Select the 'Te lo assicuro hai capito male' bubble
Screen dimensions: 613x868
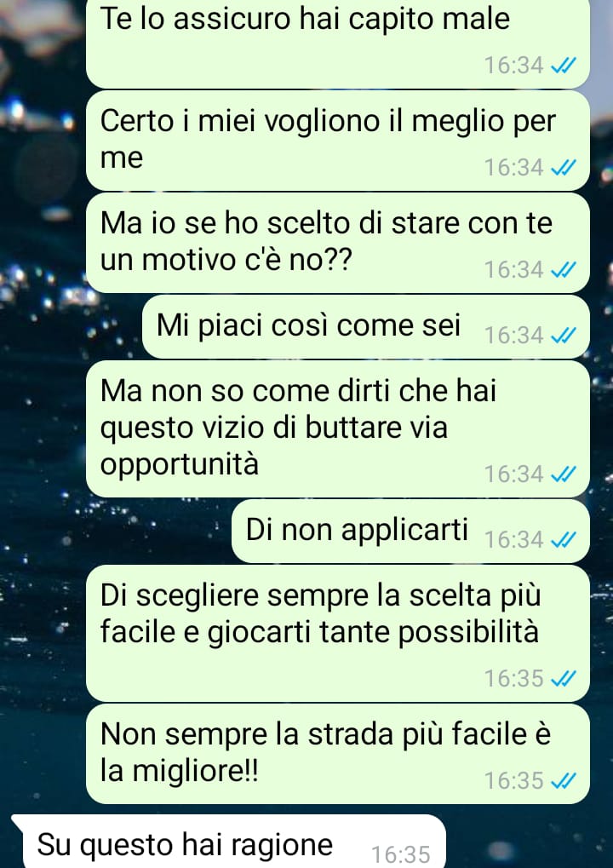pyautogui.click(x=337, y=43)
